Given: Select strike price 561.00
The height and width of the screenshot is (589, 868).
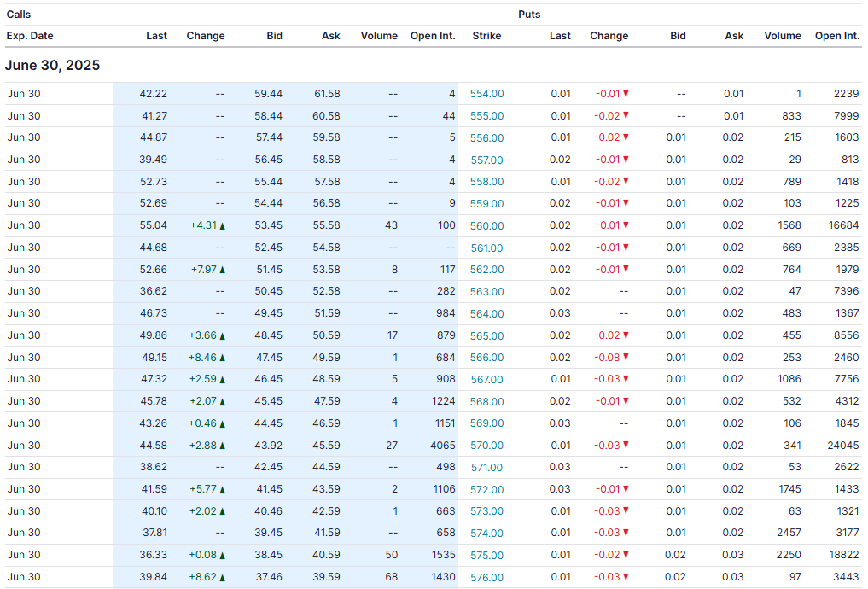Looking at the screenshot, I should (486, 248).
